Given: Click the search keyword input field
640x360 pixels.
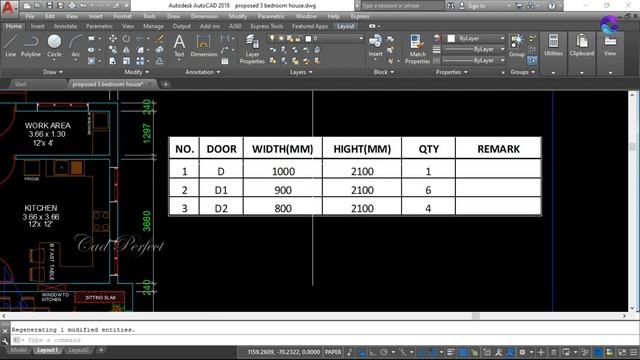Looking at the screenshot, I should click(x=402, y=6).
